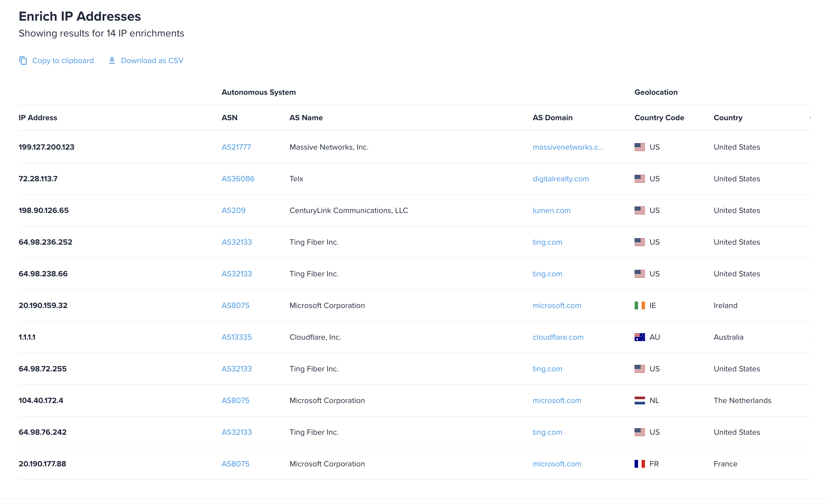Viewport: 828px width, 504px height.
Task: Click the US flag in 64.98.72.255 row
Action: (639, 369)
